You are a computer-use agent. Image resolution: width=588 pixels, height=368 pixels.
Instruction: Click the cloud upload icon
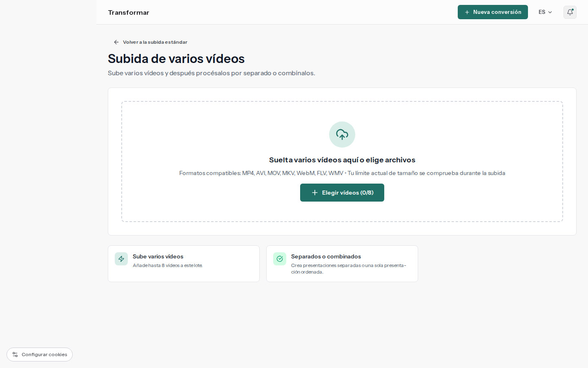tap(342, 135)
